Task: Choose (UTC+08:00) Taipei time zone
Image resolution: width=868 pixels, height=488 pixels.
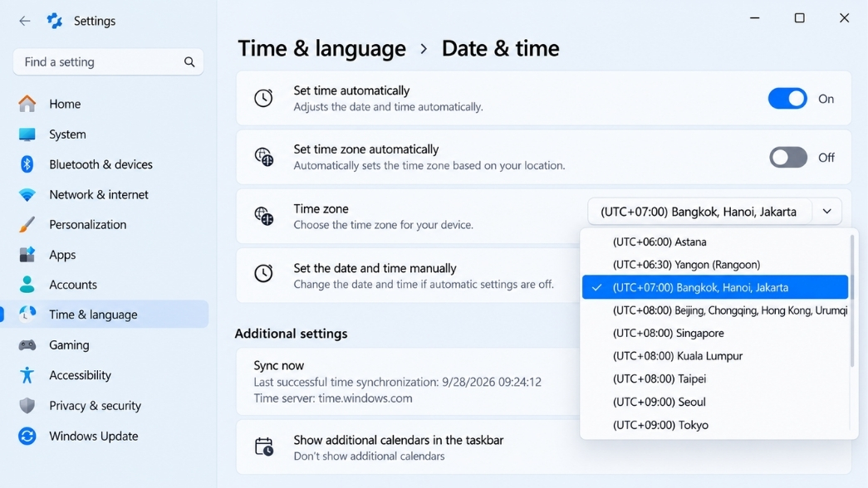Action: click(x=714, y=379)
